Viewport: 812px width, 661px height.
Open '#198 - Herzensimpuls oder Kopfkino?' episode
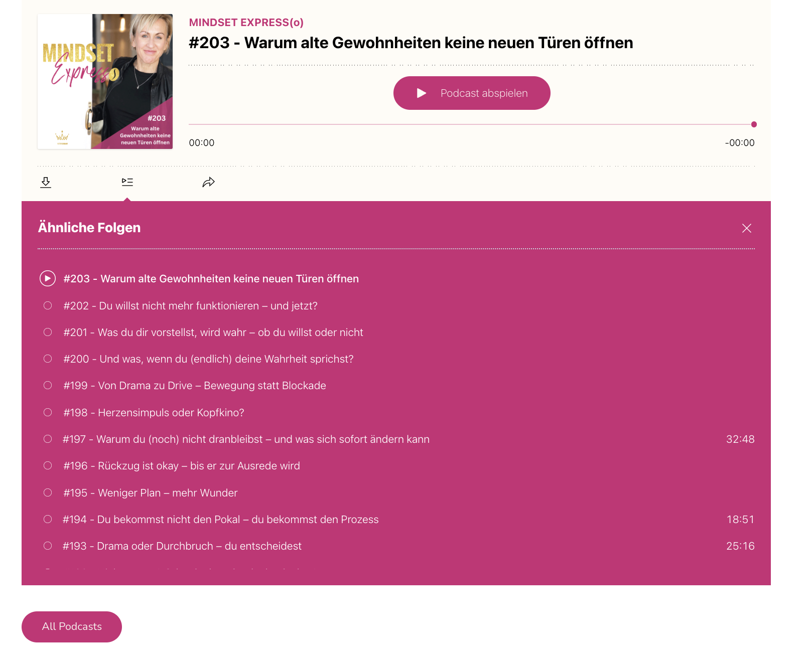click(x=154, y=413)
